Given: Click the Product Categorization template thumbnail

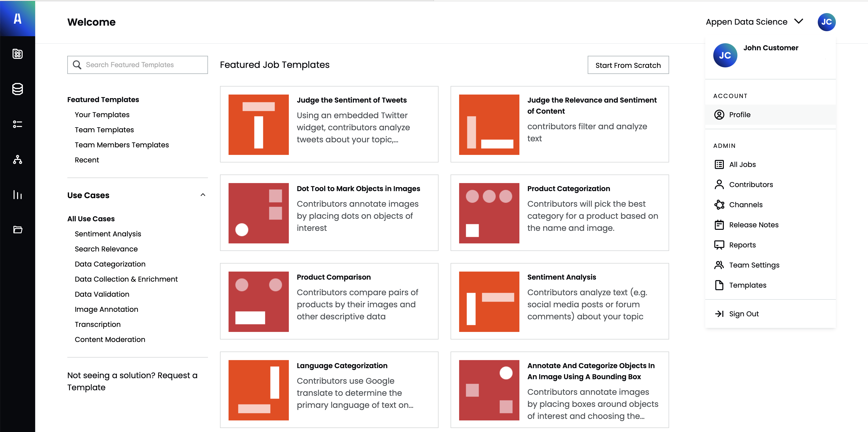Looking at the screenshot, I should point(489,213).
